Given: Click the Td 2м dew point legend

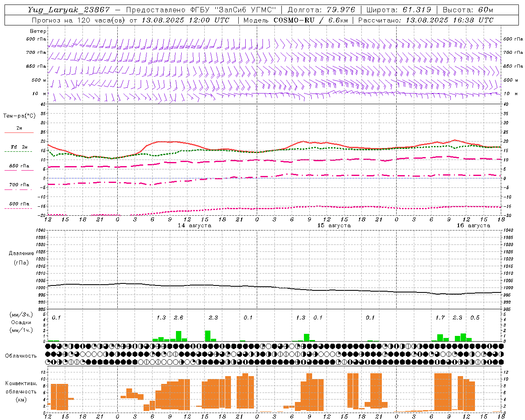Looking at the screenshot, I should pyautogui.click(x=19, y=147).
